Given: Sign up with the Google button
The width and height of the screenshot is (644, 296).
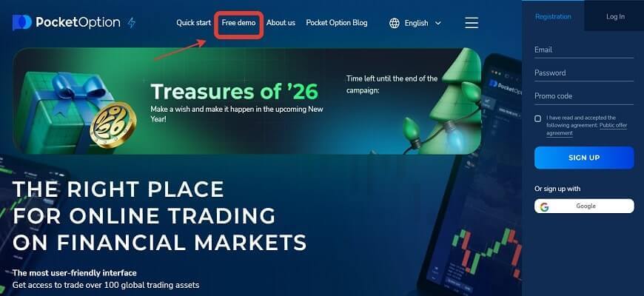Looking at the screenshot, I should (x=584, y=206).
